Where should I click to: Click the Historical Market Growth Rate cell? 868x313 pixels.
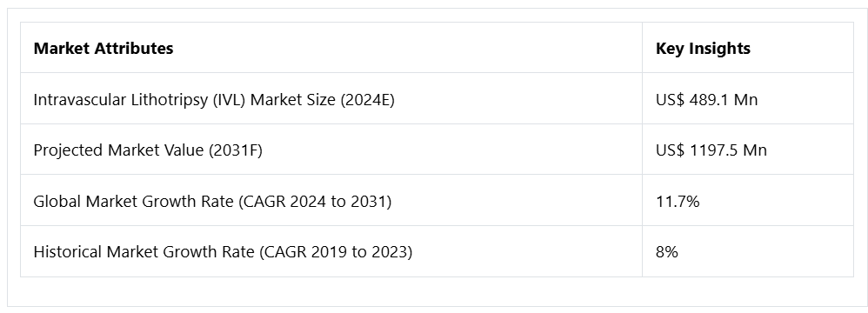[x=331, y=251]
